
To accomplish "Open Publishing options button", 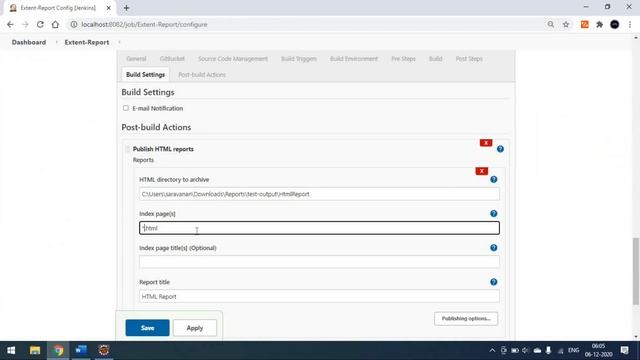I will click(x=466, y=318).
